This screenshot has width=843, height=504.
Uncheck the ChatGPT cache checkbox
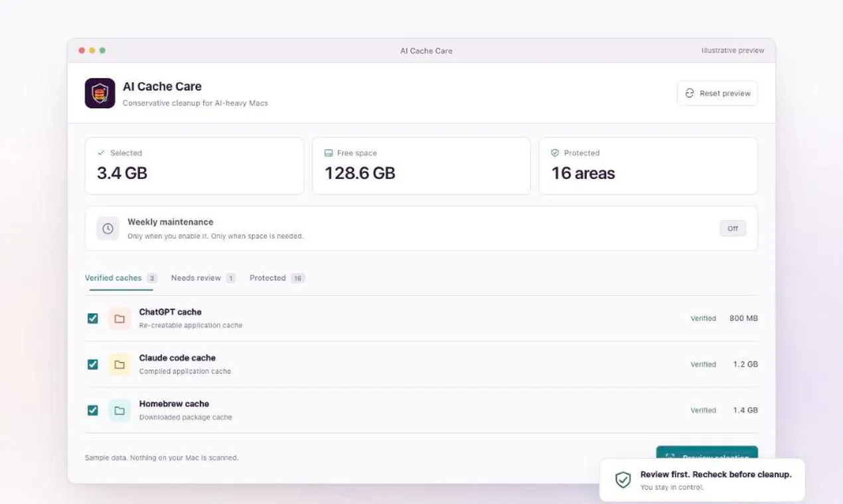tap(93, 318)
